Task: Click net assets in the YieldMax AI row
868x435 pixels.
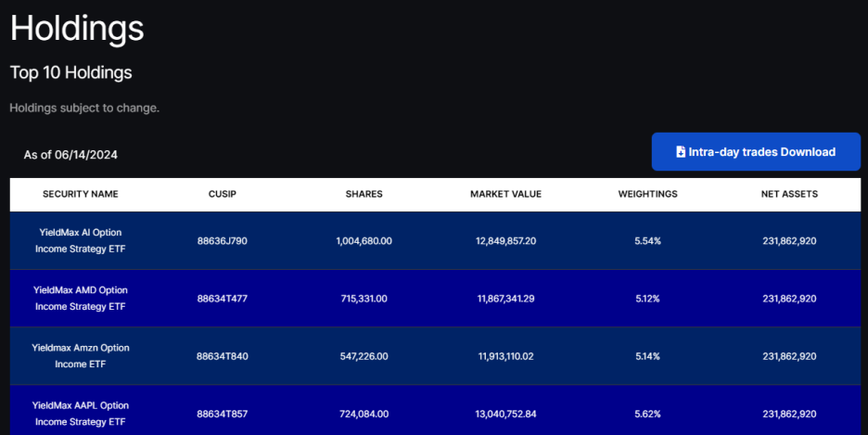Action: click(x=789, y=241)
